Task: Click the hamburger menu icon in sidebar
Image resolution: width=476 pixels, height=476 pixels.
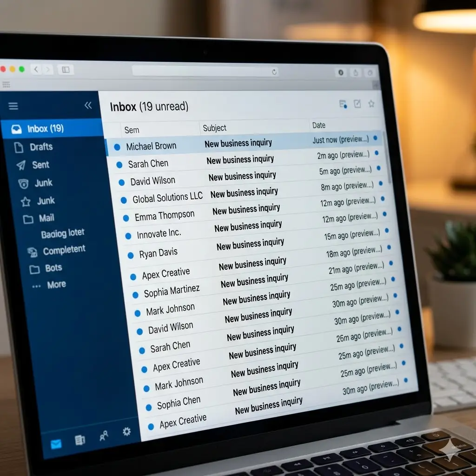Action: click(x=13, y=106)
